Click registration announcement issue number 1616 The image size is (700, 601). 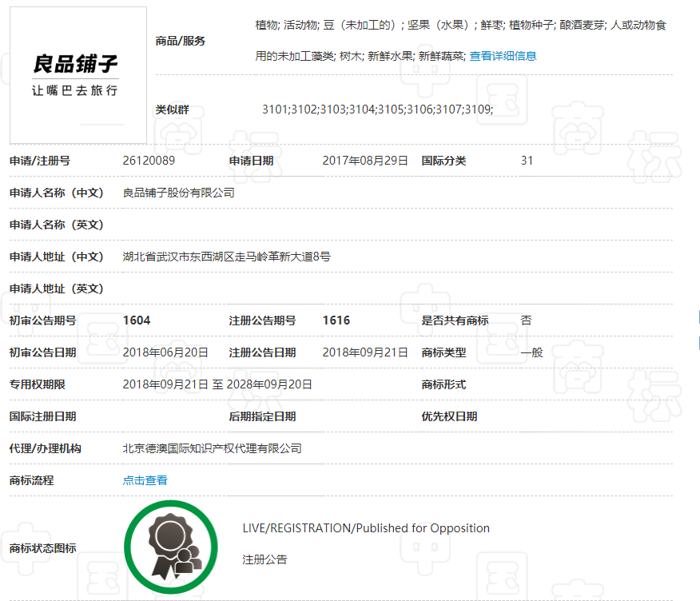336,320
